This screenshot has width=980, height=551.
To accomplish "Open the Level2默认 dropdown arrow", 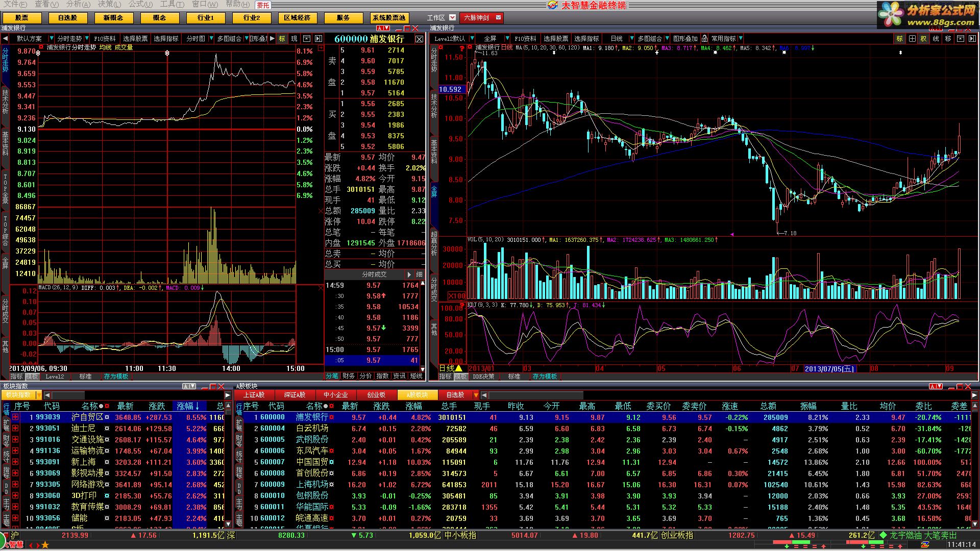I will point(472,39).
